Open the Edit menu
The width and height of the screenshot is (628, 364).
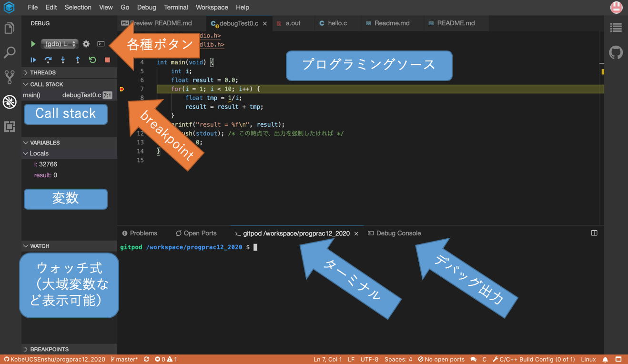(51, 7)
